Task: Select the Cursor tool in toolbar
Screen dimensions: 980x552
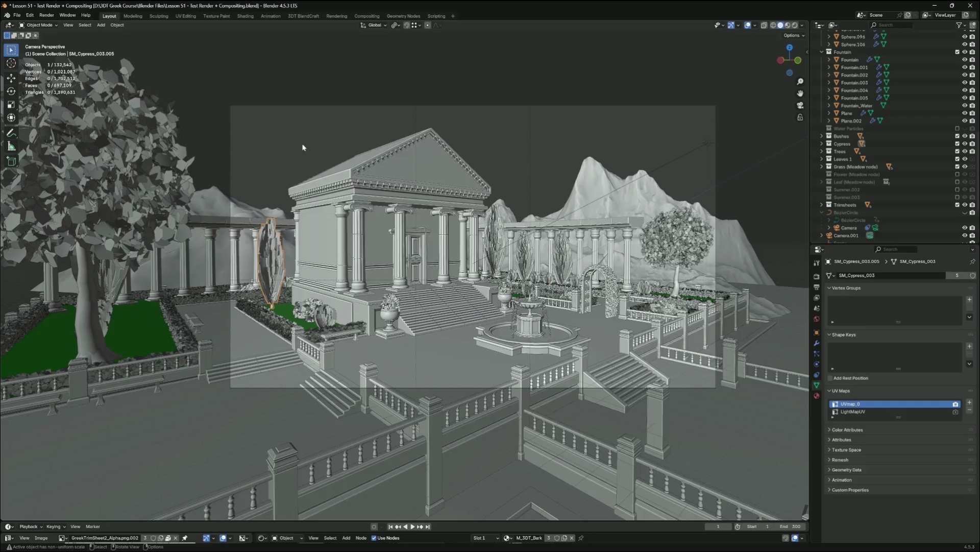Action: [11, 63]
